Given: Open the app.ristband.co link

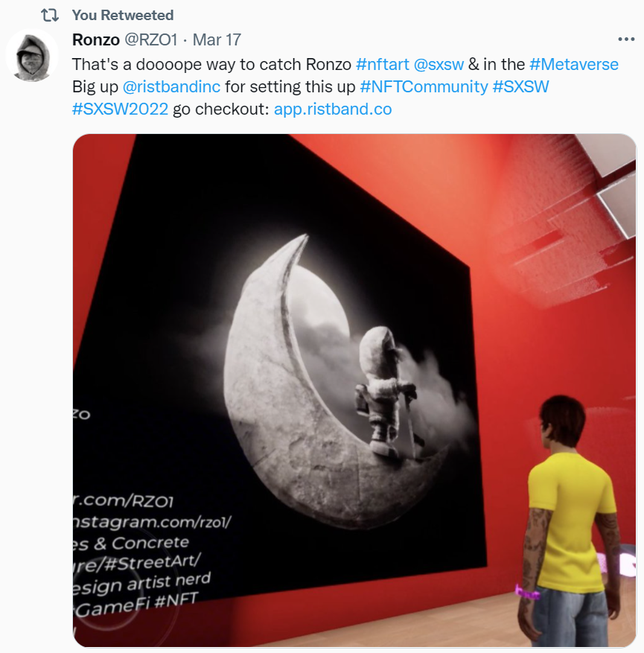Looking at the screenshot, I should tap(333, 109).
